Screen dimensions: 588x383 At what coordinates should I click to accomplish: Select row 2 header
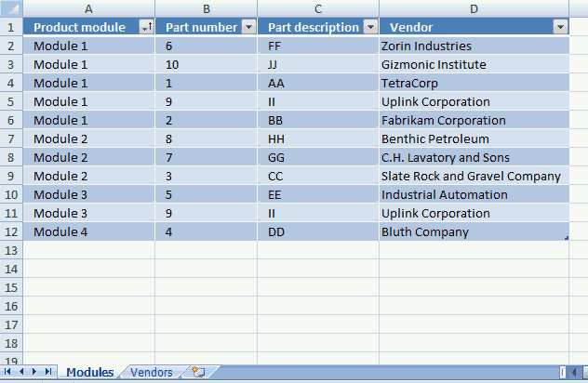tap(11, 46)
